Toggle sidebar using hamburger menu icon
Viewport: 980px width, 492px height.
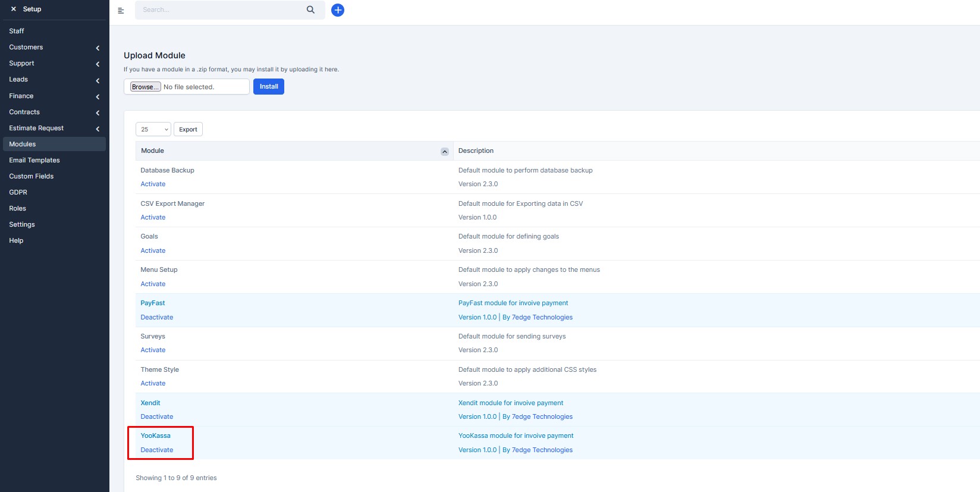tap(121, 10)
